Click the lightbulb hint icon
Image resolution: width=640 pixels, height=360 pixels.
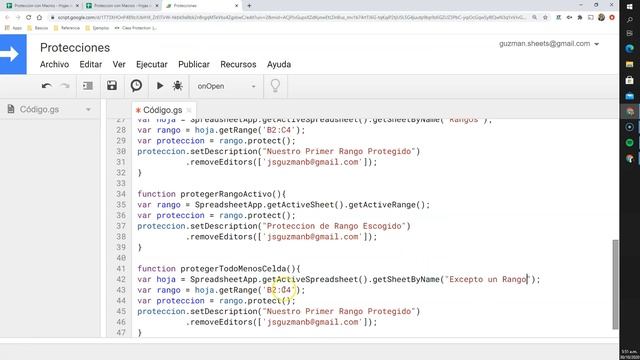(275, 86)
